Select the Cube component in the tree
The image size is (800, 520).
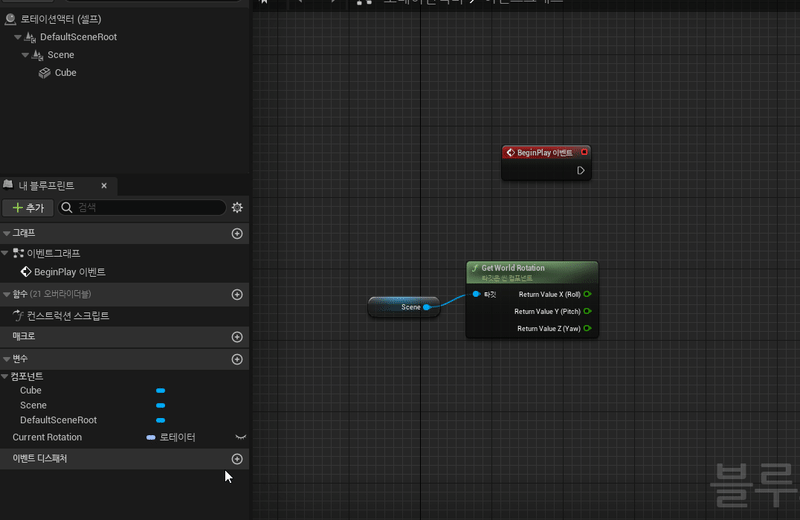point(65,73)
